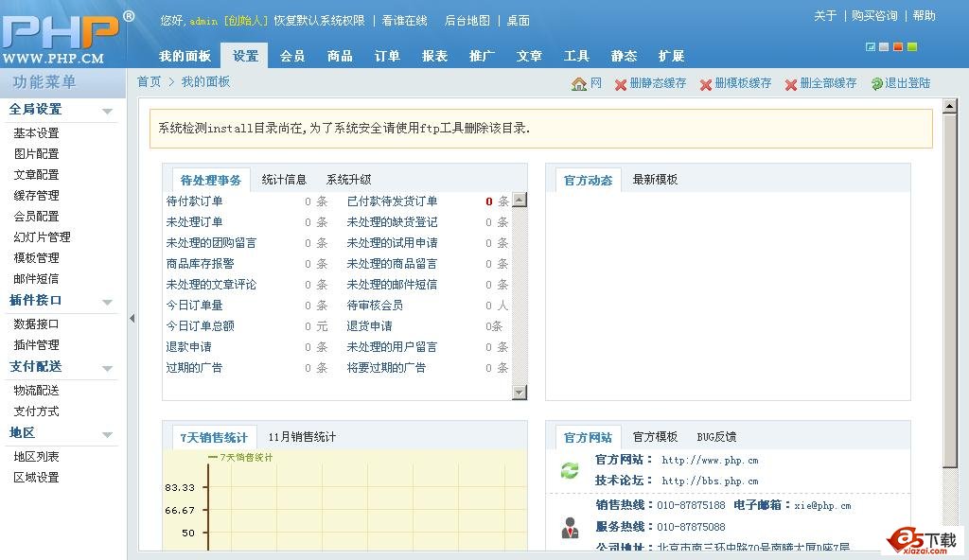Collapse the 支付配送 menu section
The width and height of the screenshot is (969, 560).
[107, 368]
